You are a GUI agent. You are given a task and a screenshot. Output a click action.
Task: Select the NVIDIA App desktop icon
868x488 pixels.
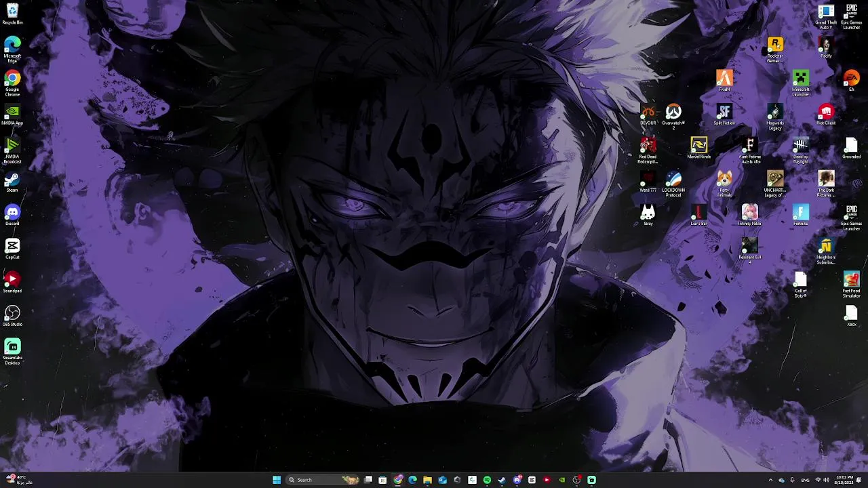12,115
